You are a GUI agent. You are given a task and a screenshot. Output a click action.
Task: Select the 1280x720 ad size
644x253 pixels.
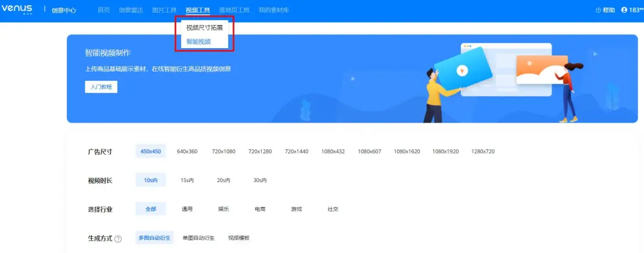click(483, 151)
